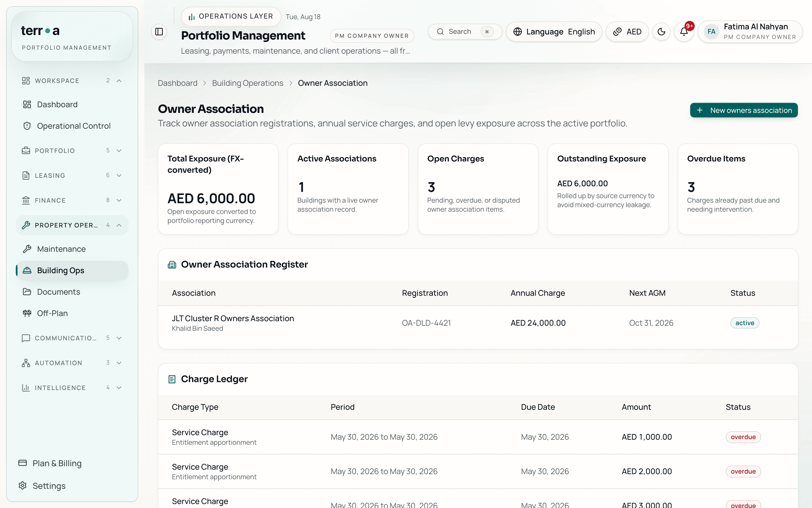
Task: Click the PM Company Owner badge beside title
Action: [x=372, y=36]
